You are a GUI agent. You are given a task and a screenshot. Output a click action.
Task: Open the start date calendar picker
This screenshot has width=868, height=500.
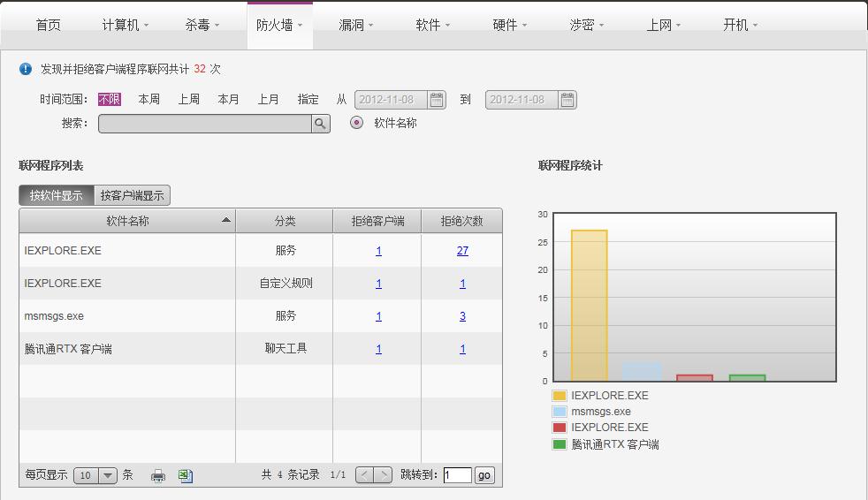tap(437, 100)
